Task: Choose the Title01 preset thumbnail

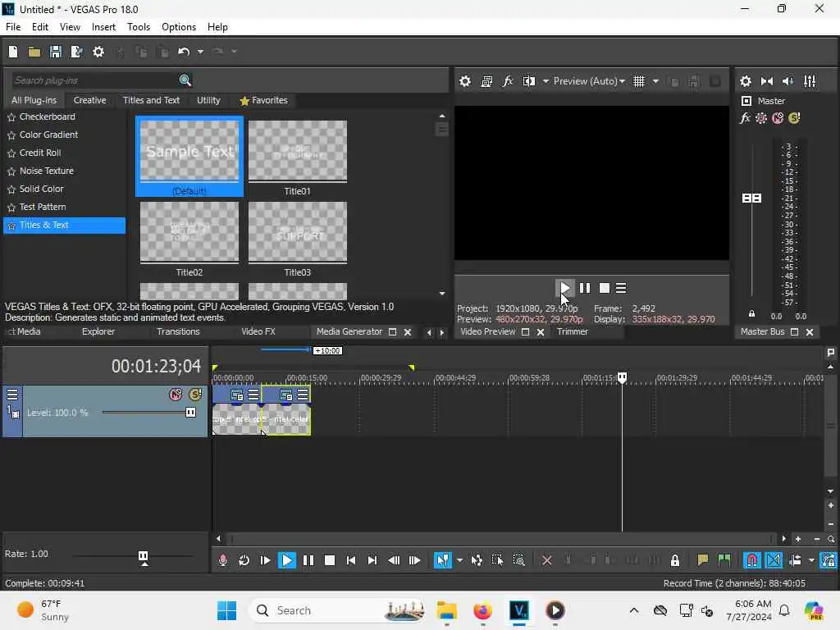Action: tap(297, 151)
